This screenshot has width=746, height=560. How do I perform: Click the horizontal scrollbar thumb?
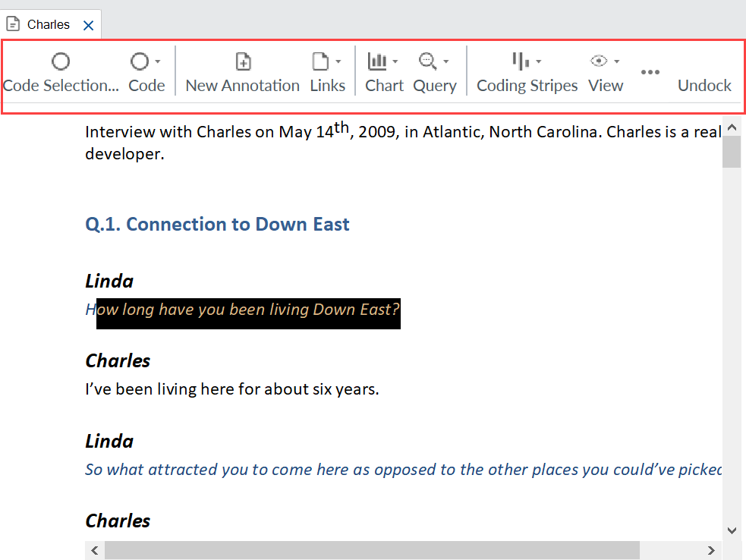[372, 550]
